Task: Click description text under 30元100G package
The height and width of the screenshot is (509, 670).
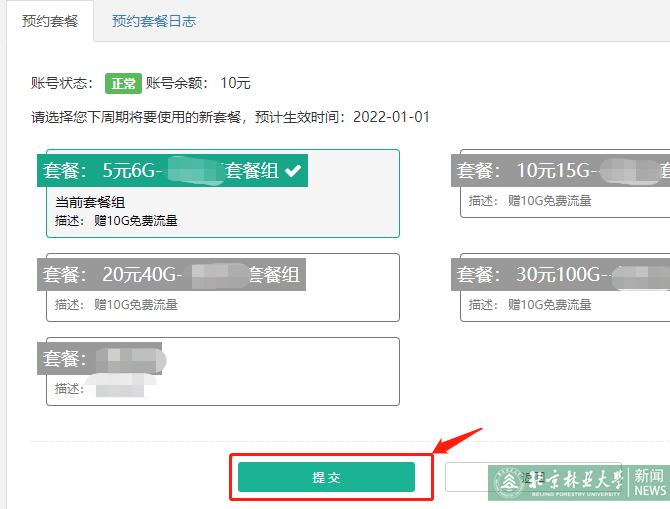Action: tap(530, 304)
